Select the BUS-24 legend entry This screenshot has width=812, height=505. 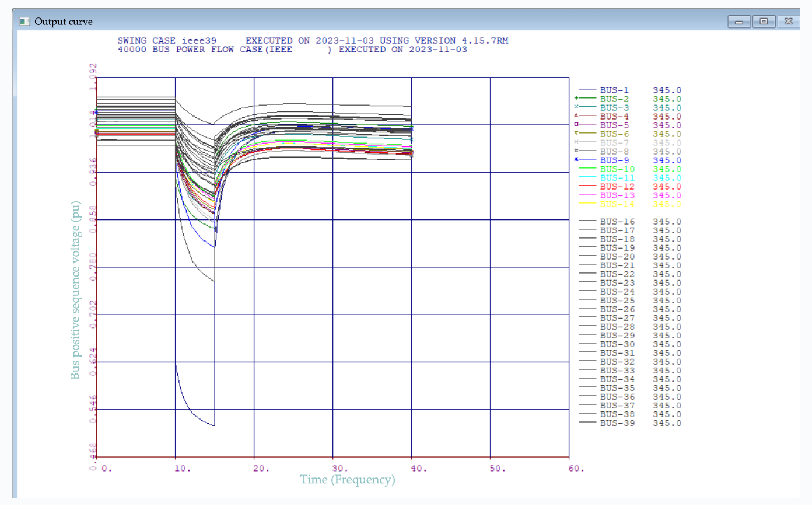[630, 292]
